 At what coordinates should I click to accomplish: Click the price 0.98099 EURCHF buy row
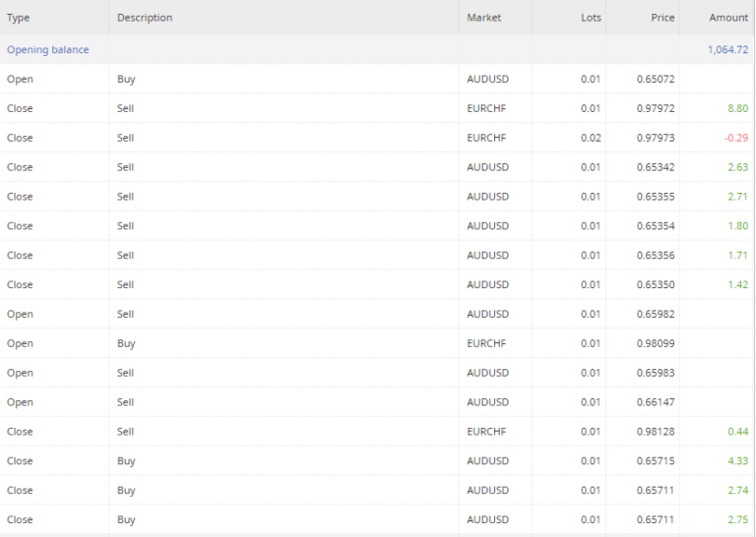tap(656, 343)
